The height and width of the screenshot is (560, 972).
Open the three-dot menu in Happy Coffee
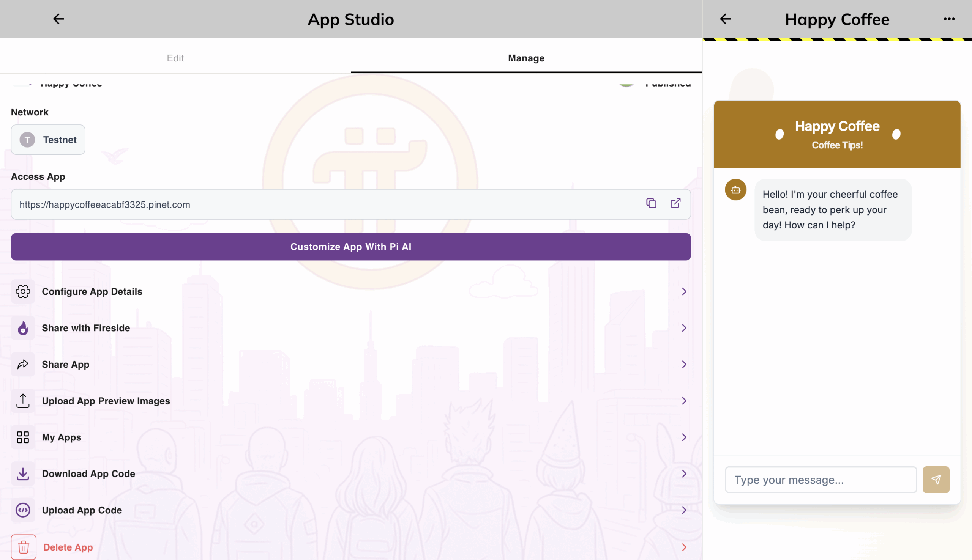pos(950,19)
